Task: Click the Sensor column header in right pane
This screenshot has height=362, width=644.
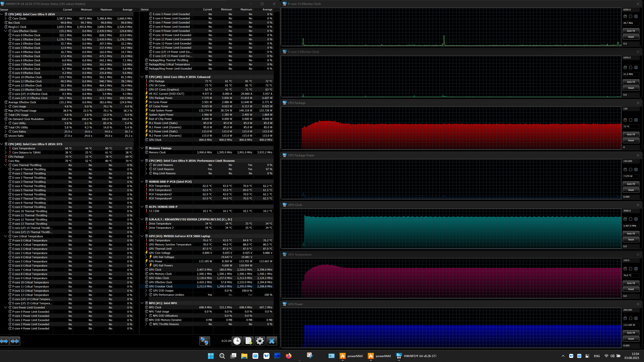Action: click(145, 9)
